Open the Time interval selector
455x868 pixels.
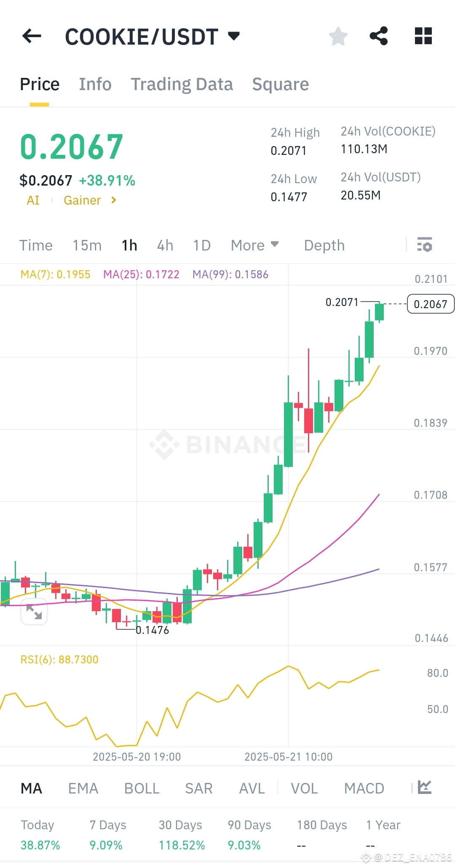tap(36, 245)
